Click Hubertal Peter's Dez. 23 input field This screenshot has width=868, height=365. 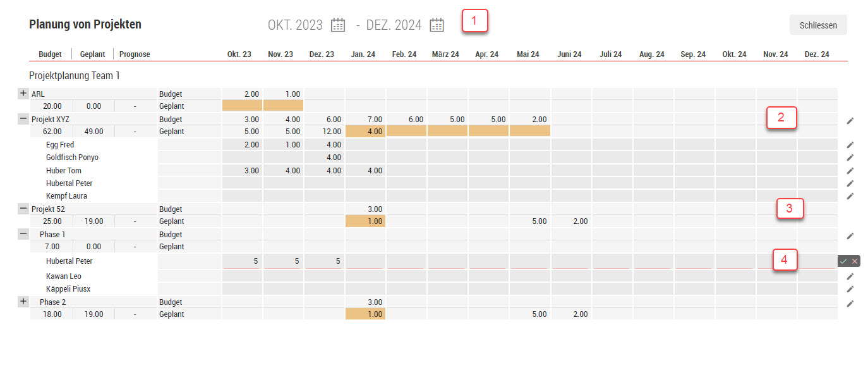pos(325,261)
